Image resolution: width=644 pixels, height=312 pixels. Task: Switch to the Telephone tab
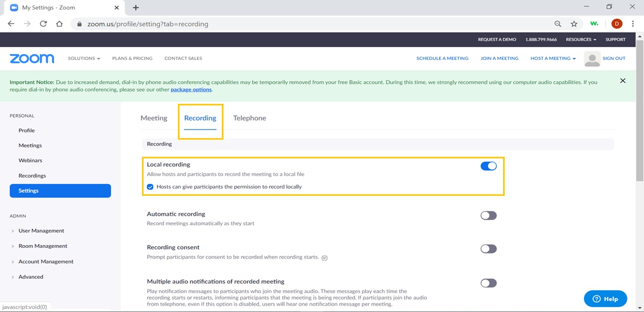[249, 118]
